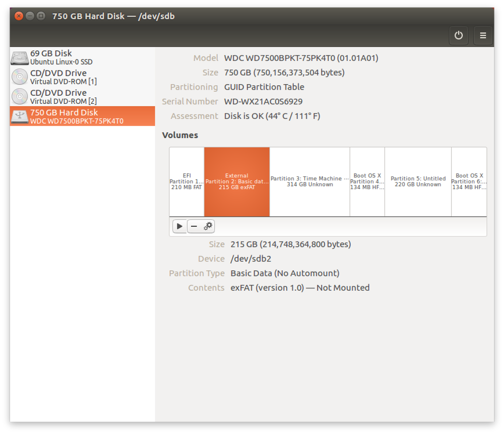Click the 750 GB Hard Disk USB icon

[x=19, y=116]
